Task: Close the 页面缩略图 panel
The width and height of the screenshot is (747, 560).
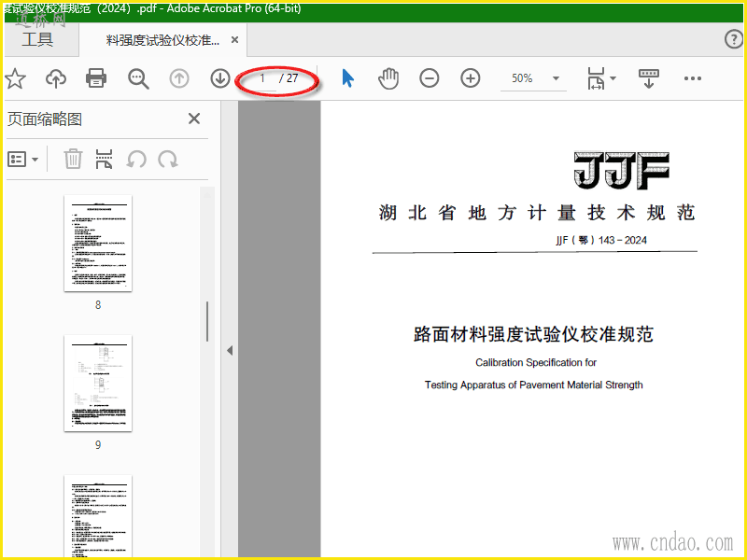Action: click(x=194, y=119)
